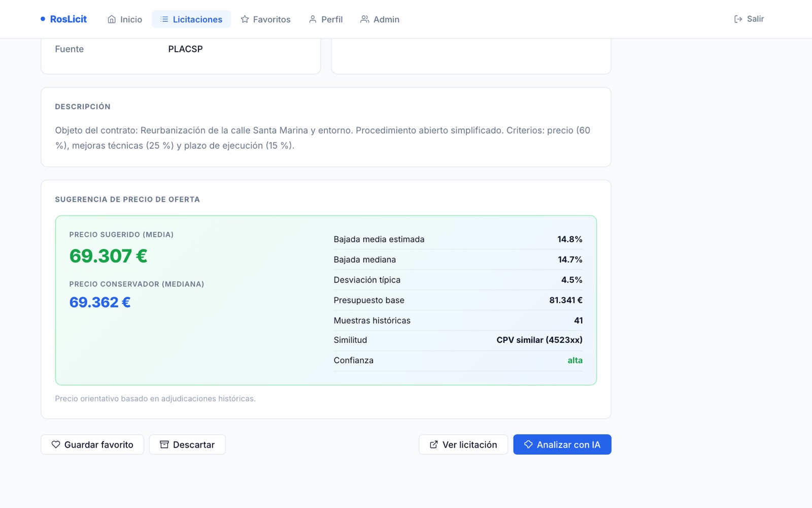
Task: Click the archive icon on Descartar
Action: 164,444
